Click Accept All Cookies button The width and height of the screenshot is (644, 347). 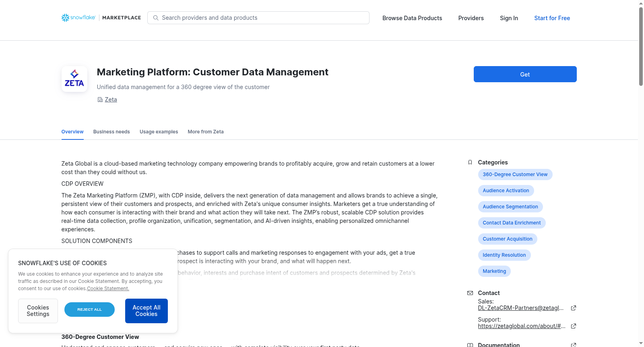pos(147,311)
